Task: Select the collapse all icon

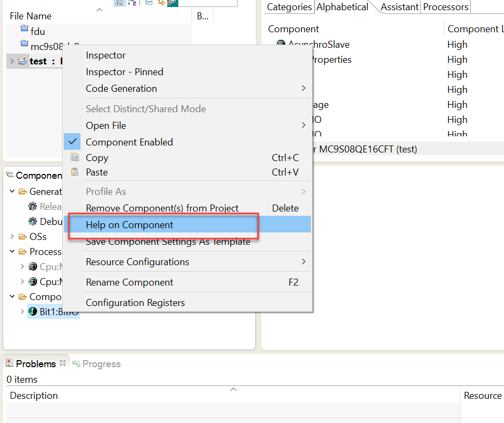Action: [149, 3]
